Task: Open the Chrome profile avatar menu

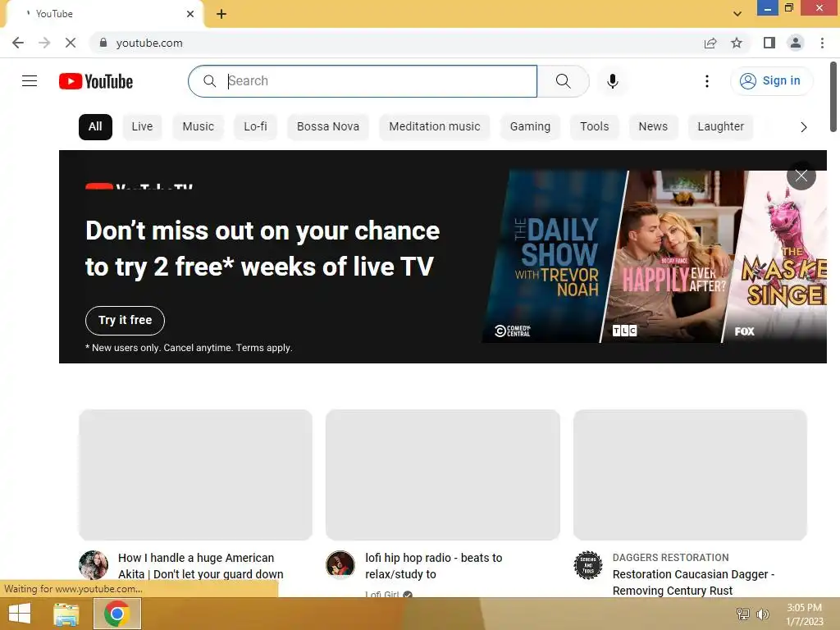Action: click(796, 43)
